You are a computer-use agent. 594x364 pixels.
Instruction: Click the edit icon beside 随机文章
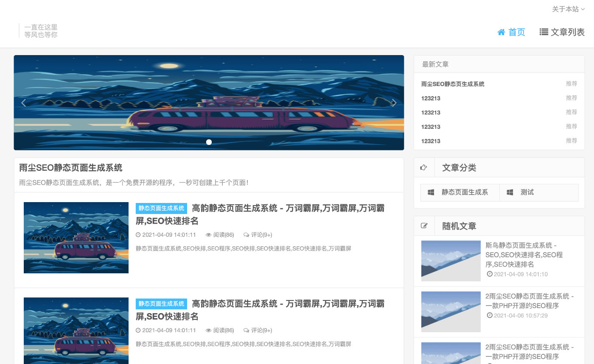tap(424, 226)
